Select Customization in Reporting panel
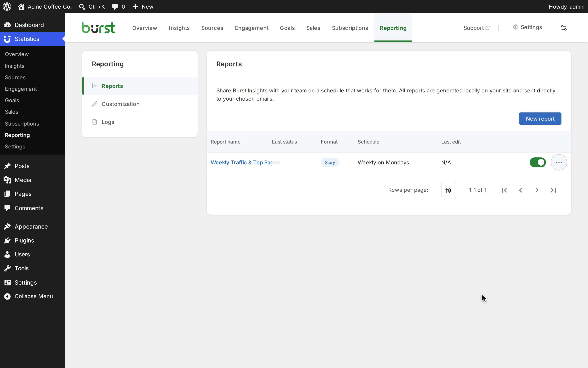Screen dimensions: 588x368 [140, 104]
